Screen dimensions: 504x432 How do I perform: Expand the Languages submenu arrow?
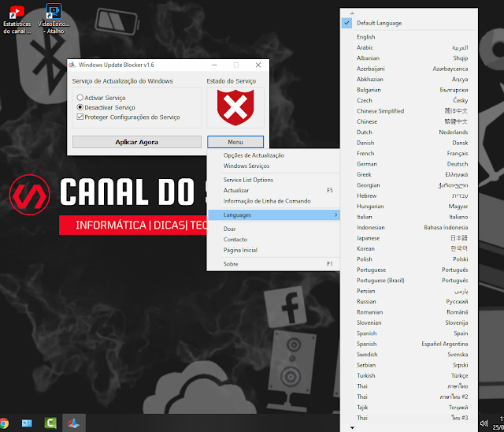335,214
